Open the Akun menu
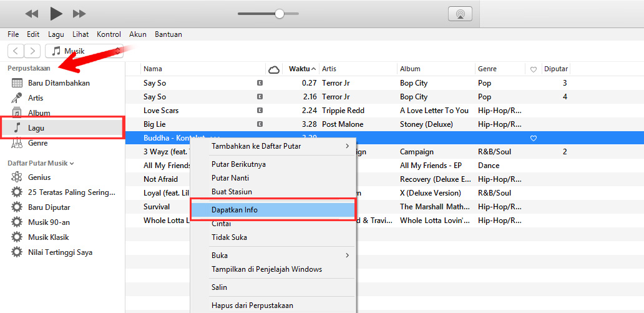644x313 pixels. point(137,34)
